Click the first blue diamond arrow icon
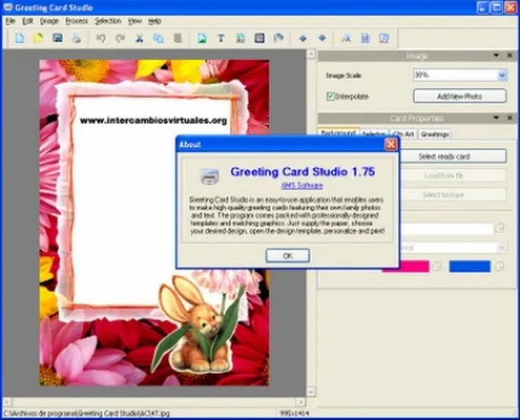 302,38
